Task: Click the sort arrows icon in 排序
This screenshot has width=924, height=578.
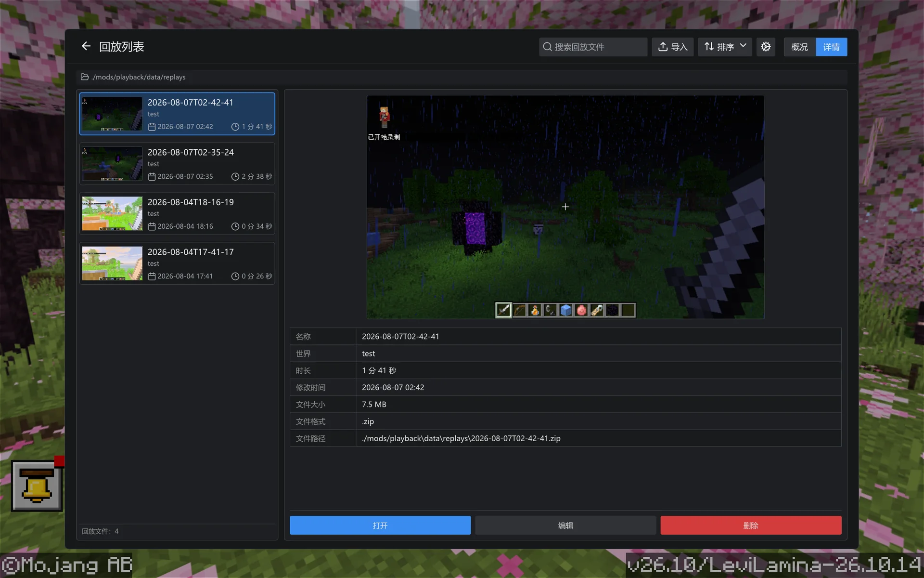Action: [709, 47]
